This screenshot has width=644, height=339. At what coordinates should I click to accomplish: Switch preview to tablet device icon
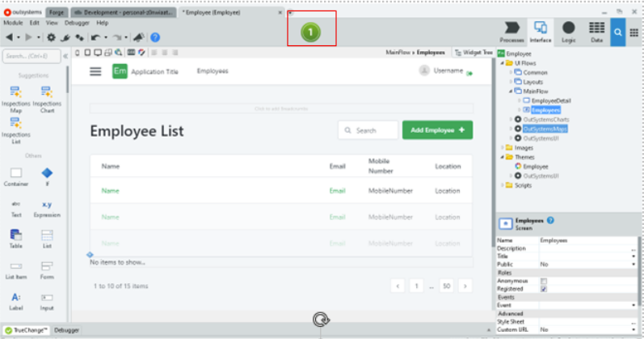pyautogui.click(x=87, y=53)
